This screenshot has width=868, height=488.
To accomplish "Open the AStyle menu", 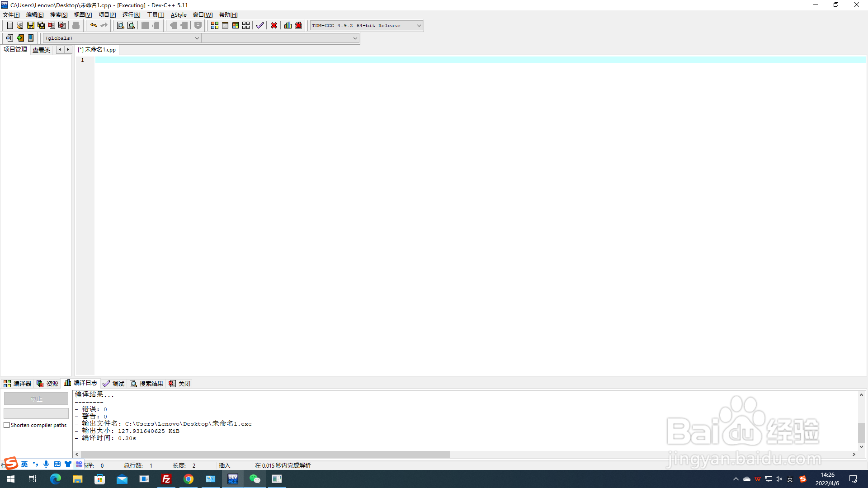I will (179, 15).
